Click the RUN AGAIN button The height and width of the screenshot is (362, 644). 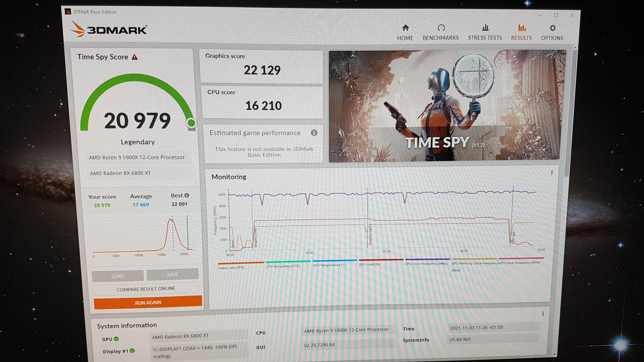coord(148,303)
